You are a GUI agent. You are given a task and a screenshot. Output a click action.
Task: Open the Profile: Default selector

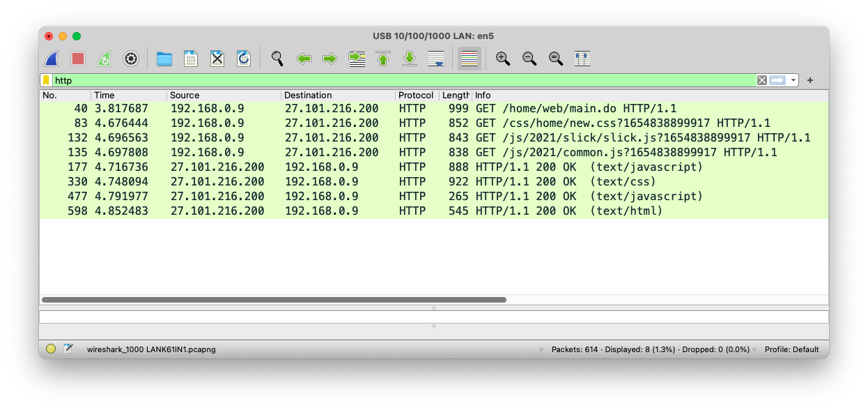791,349
